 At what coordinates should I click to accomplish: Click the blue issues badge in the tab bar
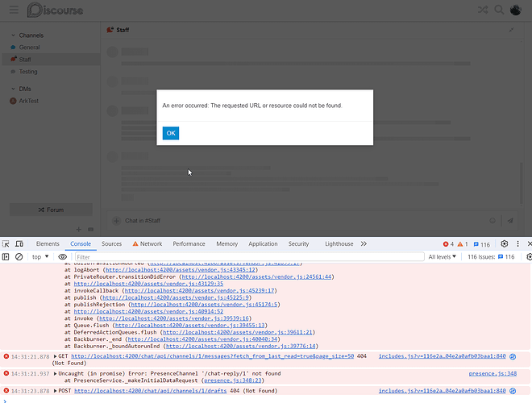[x=482, y=244]
